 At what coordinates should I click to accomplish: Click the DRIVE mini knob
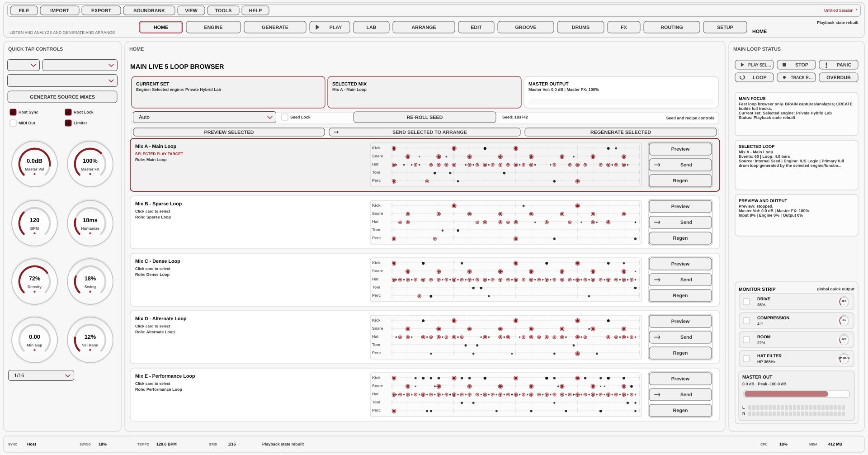(844, 302)
